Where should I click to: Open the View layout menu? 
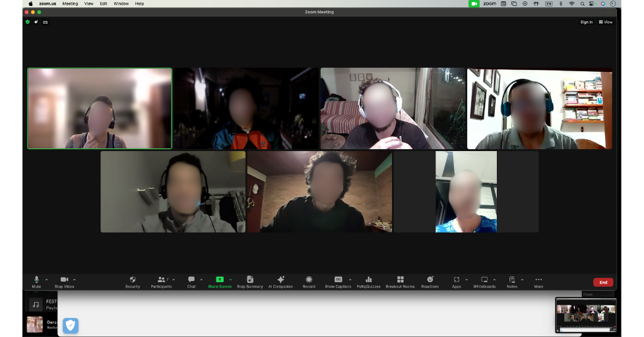(x=605, y=22)
